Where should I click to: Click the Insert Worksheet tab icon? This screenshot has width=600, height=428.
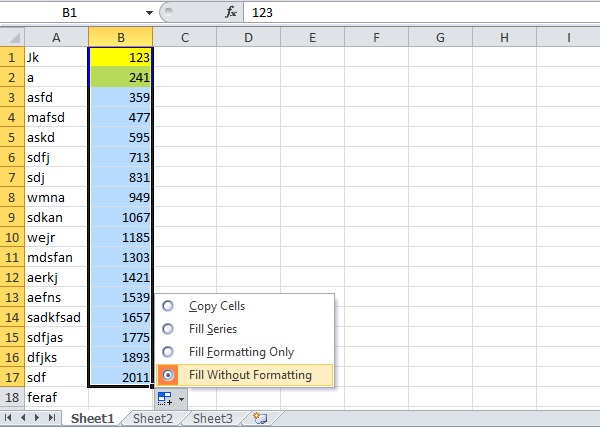coord(260,418)
